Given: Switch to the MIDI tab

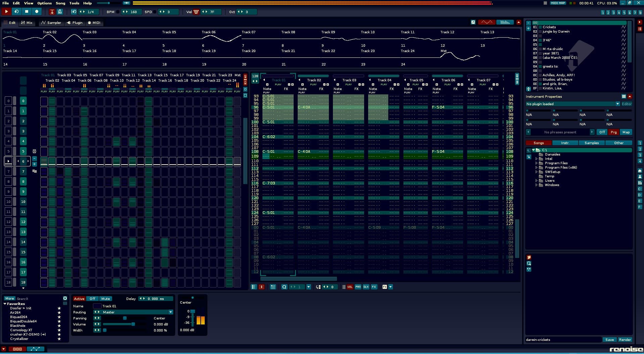Looking at the screenshot, I should pos(94,23).
